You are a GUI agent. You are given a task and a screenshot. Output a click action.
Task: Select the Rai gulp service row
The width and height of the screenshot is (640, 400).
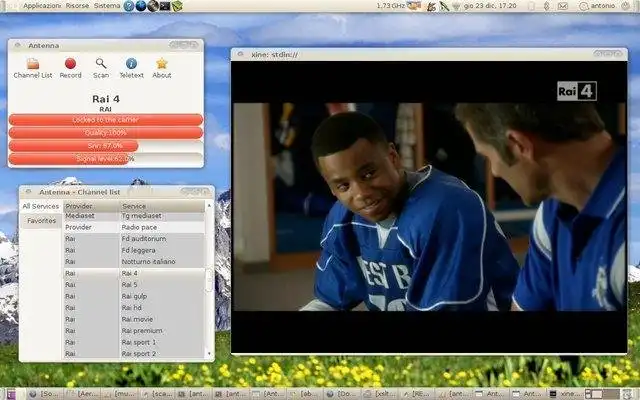pyautogui.click(x=134, y=296)
